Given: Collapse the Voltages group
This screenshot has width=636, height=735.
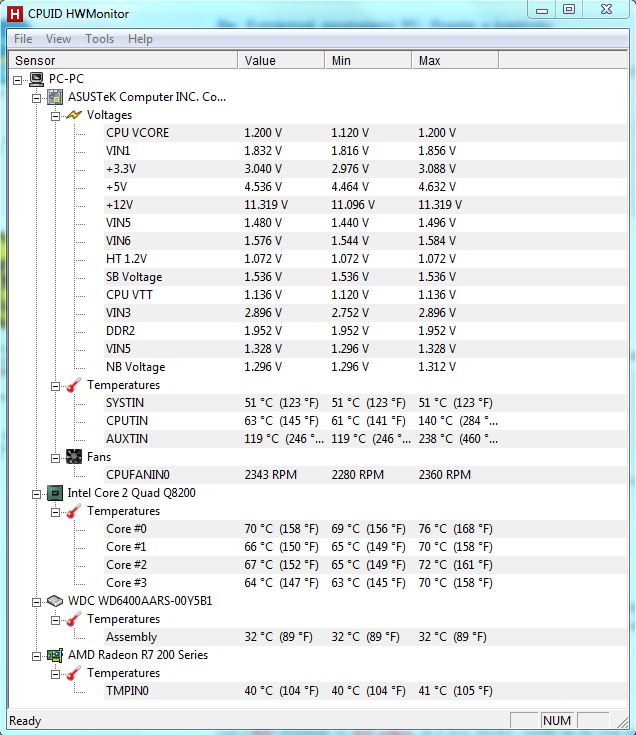Looking at the screenshot, I should tap(55, 116).
